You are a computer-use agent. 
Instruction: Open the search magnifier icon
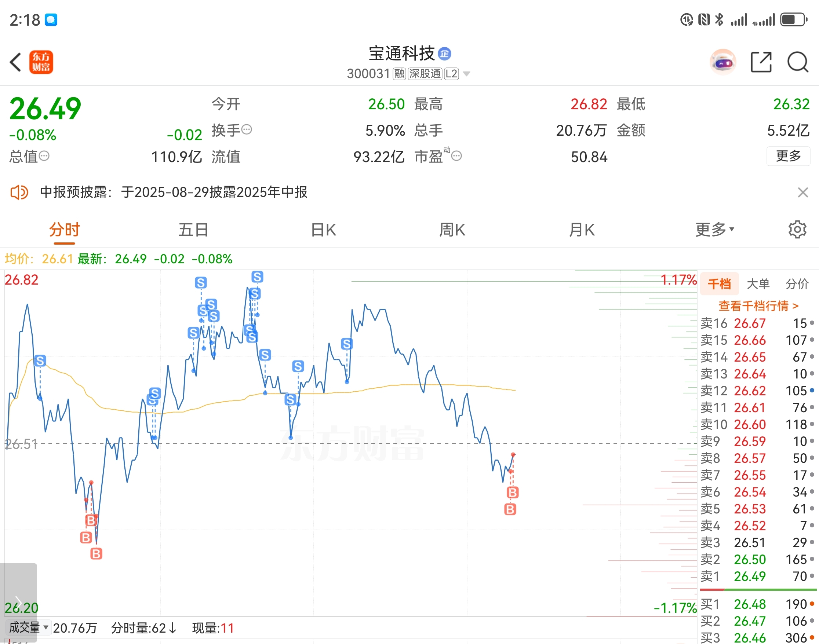(797, 62)
